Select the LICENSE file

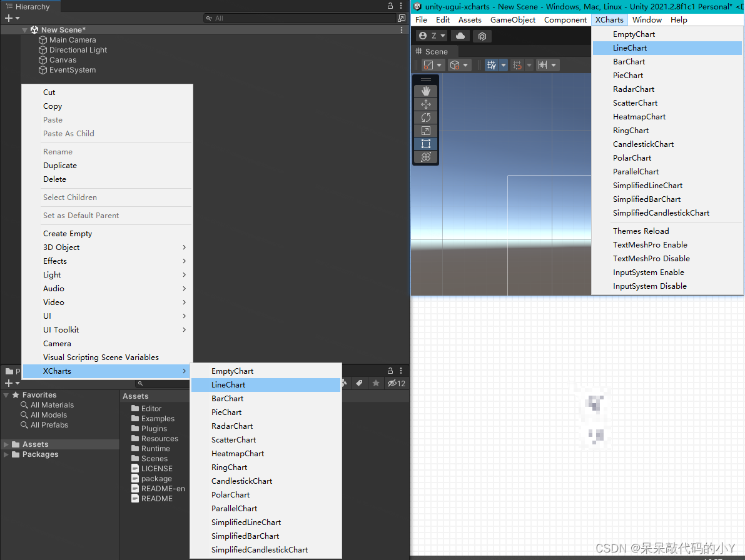click(x=152, y=468)
